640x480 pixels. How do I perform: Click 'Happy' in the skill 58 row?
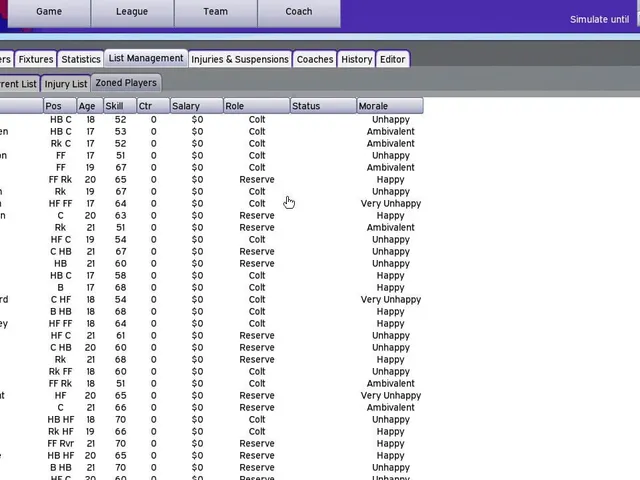[x=391, y=276]
